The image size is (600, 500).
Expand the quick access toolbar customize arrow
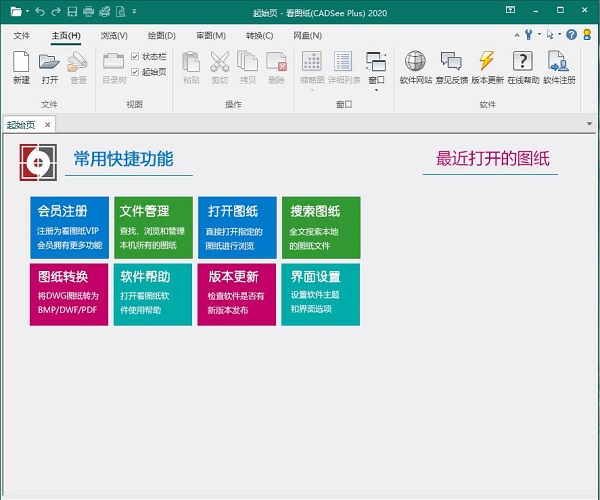(136, 11)
